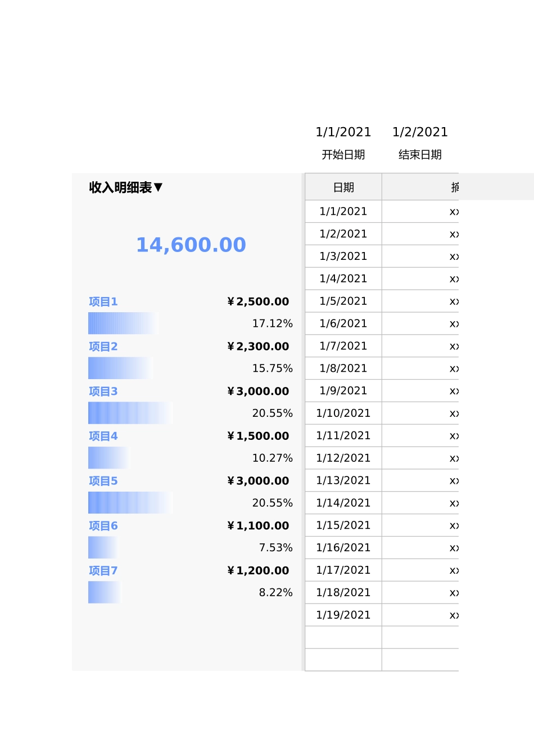Image resolution: width=534 pixels, height=756 pixels.
Task: Click the empty cell below 1/19/2021
Action: (343, 637)
